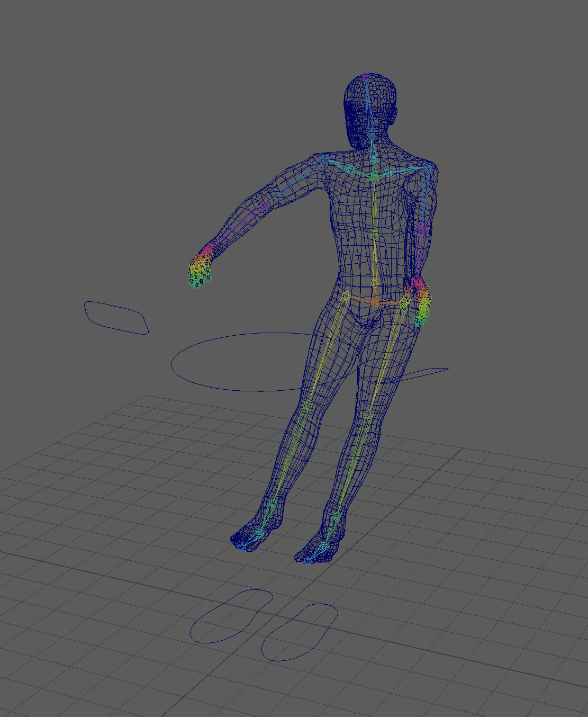Select the yellow hip joint on the outstretched-arm side
Image resolution: width=588 pixels, height=717 pixels.
(346, 295)
